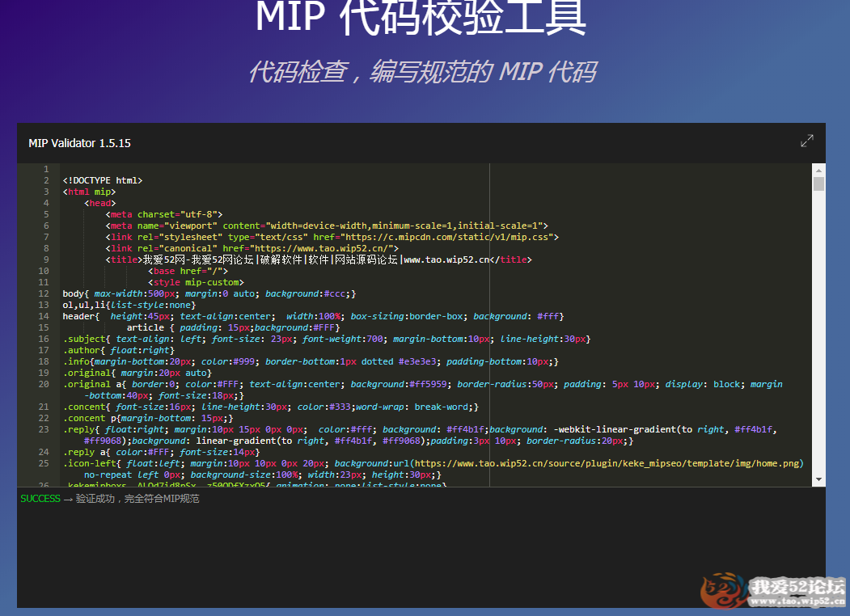
Task: Click the meta name="viewport" line
Action: pos(327,226)
